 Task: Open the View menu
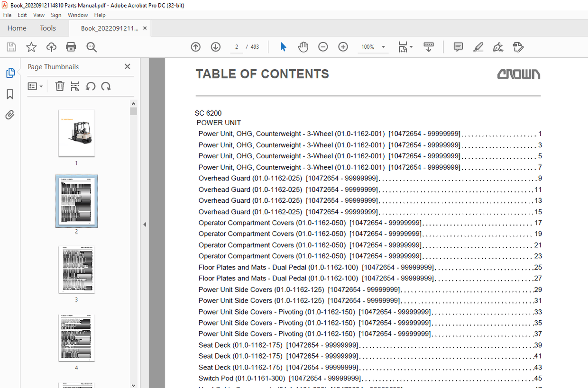point(39,15)
